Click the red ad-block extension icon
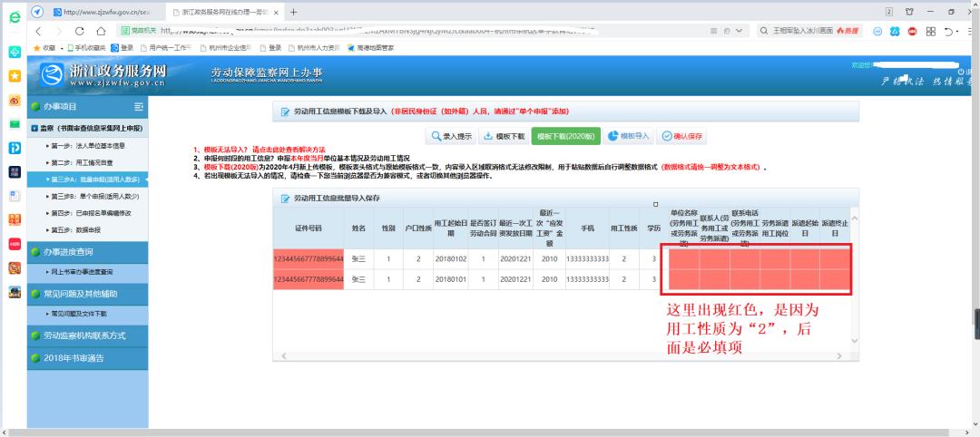This screenshot has width=980, height=437. (x=913, y=31)
